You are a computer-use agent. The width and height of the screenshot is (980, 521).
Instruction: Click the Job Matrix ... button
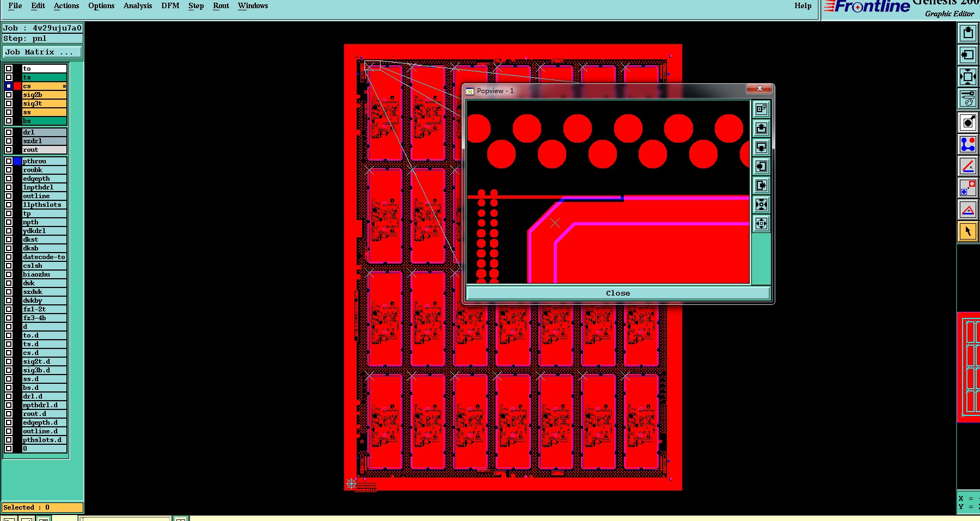click(x=42, y=52)
